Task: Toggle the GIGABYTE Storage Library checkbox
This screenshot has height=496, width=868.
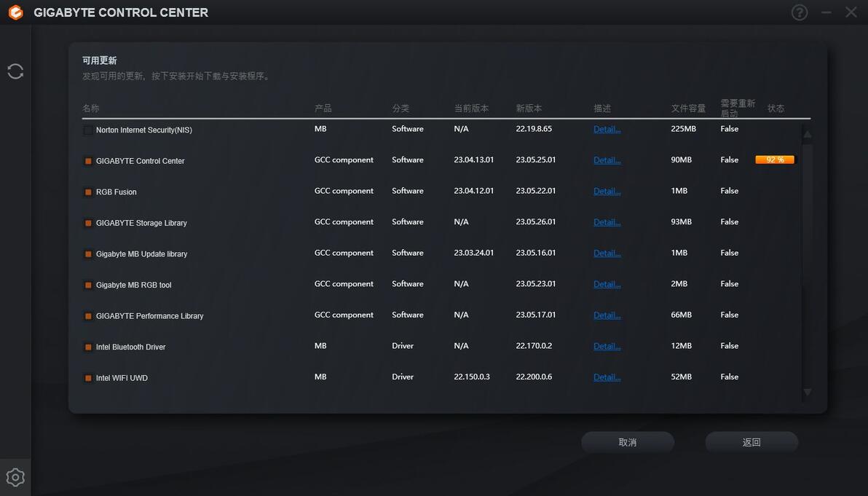Action: pyautogui.click(x=88, y=224)
